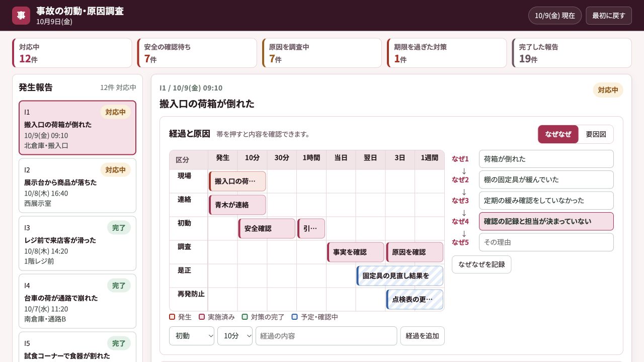The height and width of the screenshot is (362, 644).
Task: Open the 青木が連絡 timeline bar
Action: tap(237, 205)
